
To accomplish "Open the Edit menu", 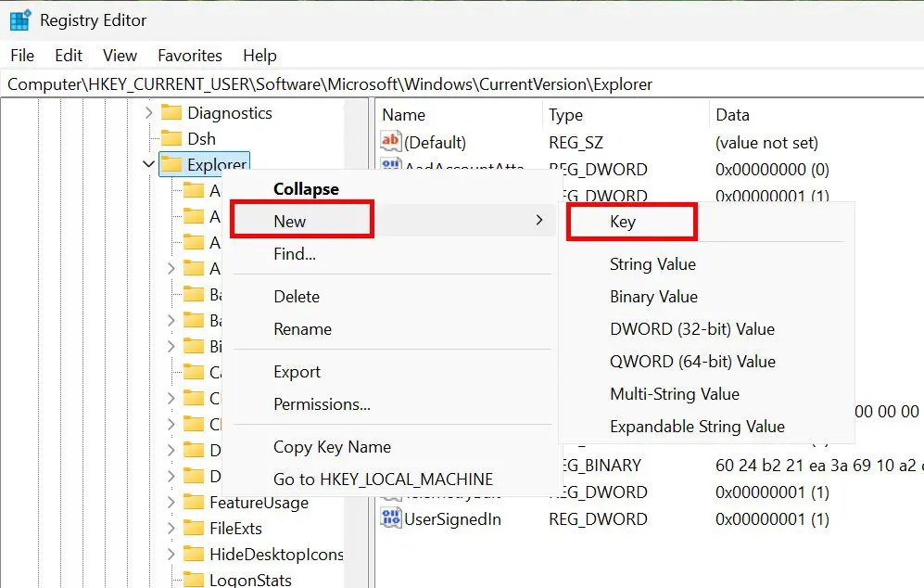I will [x=69, y=56].
